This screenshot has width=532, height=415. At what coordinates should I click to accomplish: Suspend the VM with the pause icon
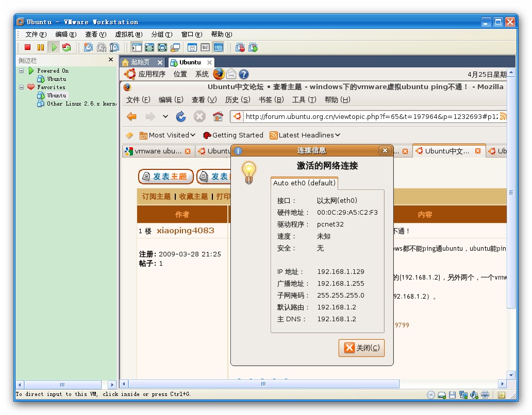point(41,47)
